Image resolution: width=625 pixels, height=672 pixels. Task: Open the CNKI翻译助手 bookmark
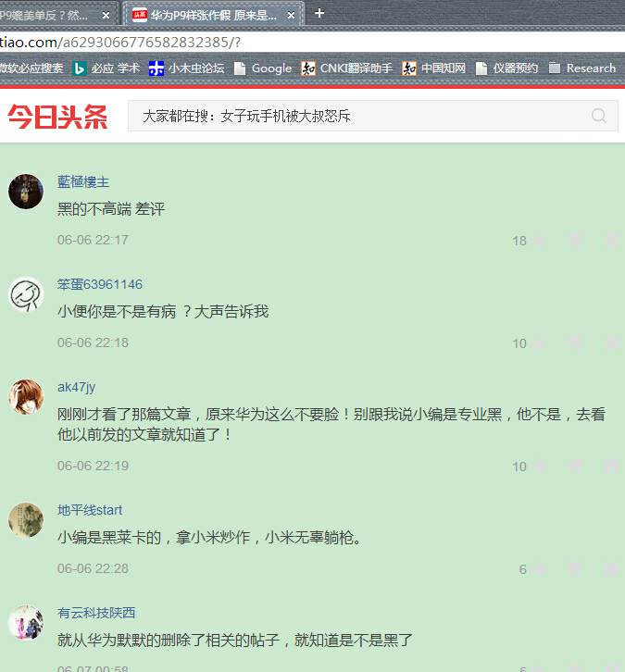click(x=347, y=68)
